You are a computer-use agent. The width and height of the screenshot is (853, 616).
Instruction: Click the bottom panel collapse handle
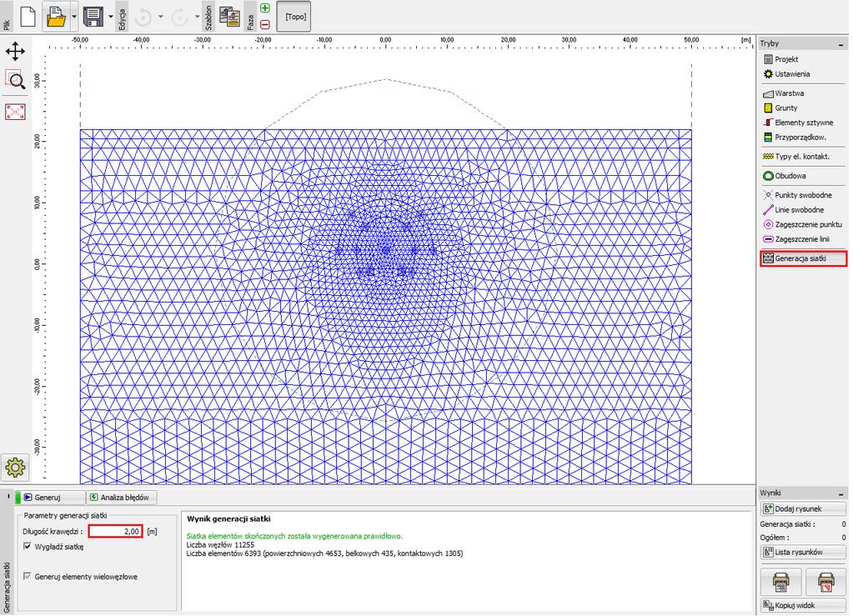click(x=8, y=497)
